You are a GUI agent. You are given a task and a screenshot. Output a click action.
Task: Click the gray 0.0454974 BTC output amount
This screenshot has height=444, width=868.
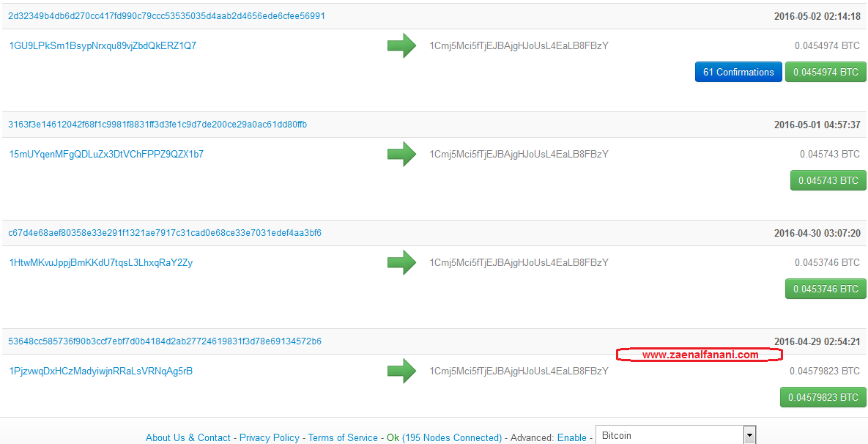(x=828, y=46)
